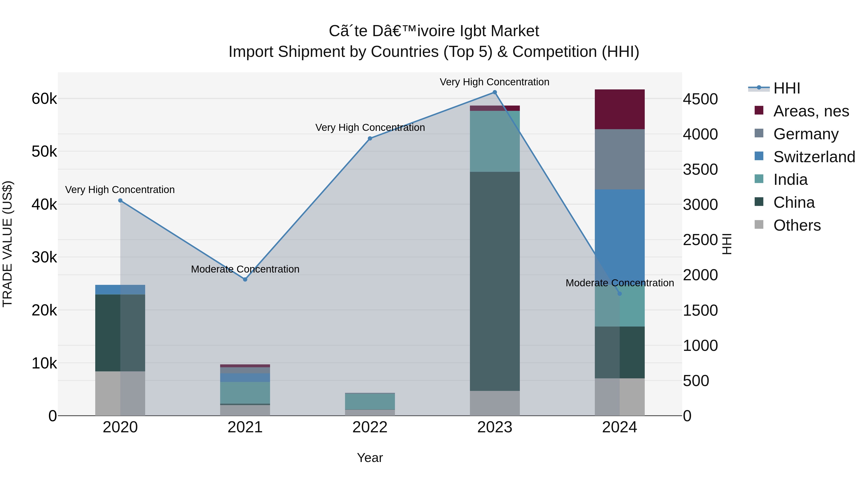Click the Very High Concentration annotation above 2020

tap(120, 190)
